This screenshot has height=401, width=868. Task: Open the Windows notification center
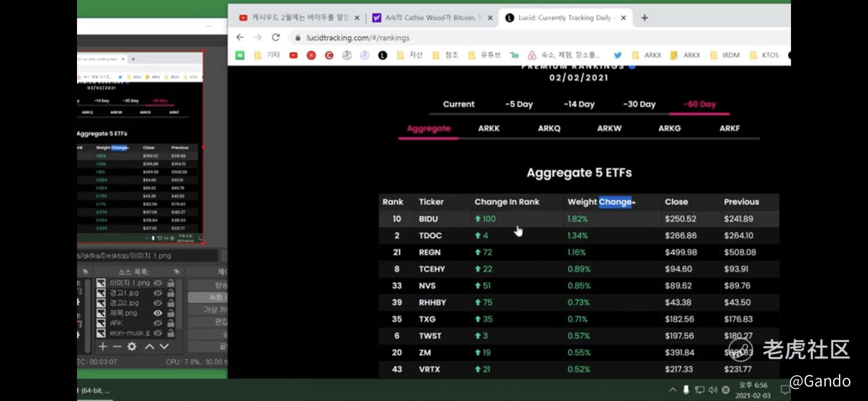(785, 390)
